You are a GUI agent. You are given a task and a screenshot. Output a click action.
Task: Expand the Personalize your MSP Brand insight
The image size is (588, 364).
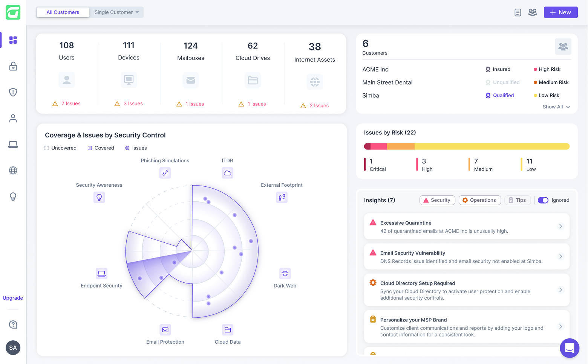[x=467, y=326]
